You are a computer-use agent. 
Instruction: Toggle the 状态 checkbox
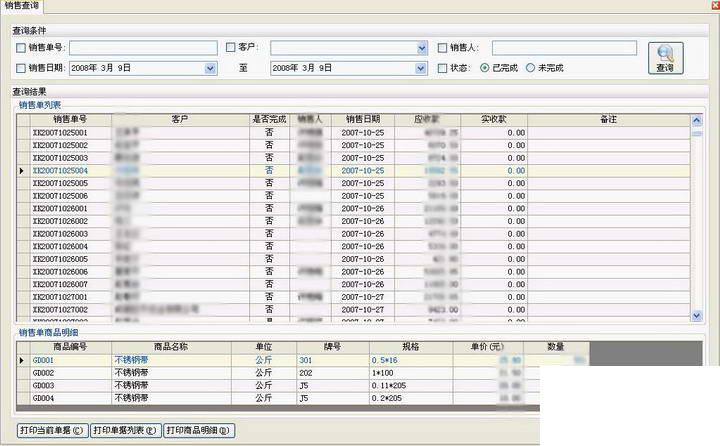tap(442, 68)
